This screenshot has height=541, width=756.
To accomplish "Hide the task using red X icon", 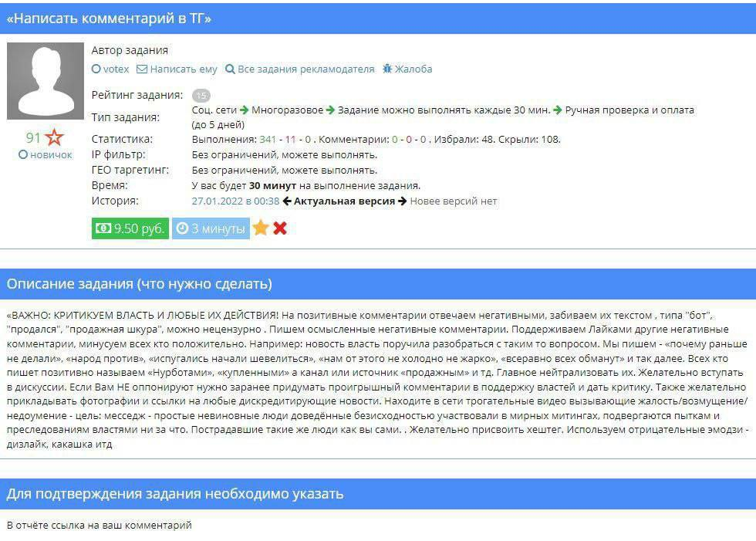I will tap(280, 228).
